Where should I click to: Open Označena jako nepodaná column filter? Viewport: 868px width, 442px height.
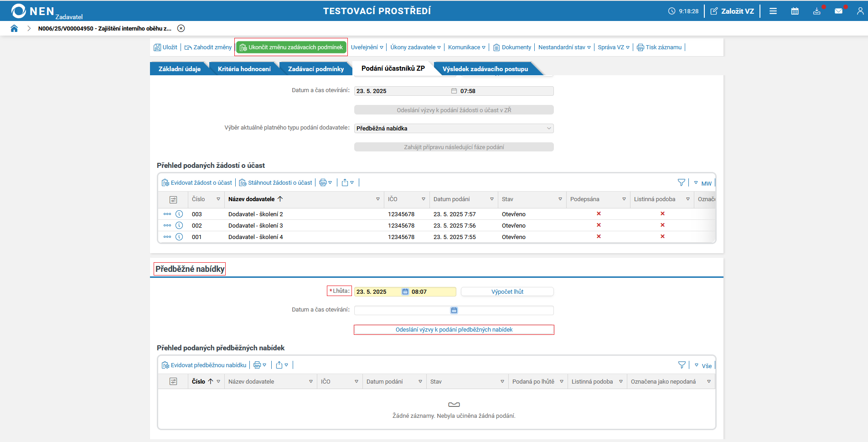pos(709,382)
